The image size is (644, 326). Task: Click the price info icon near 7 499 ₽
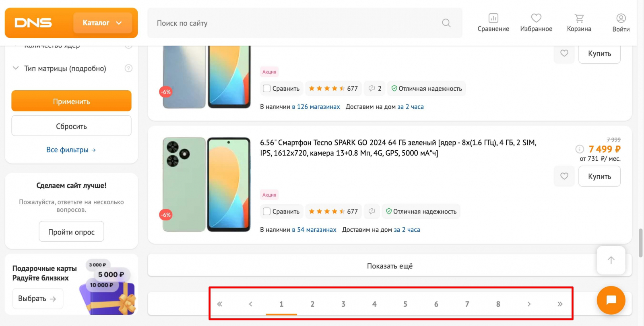pos(580,149)
